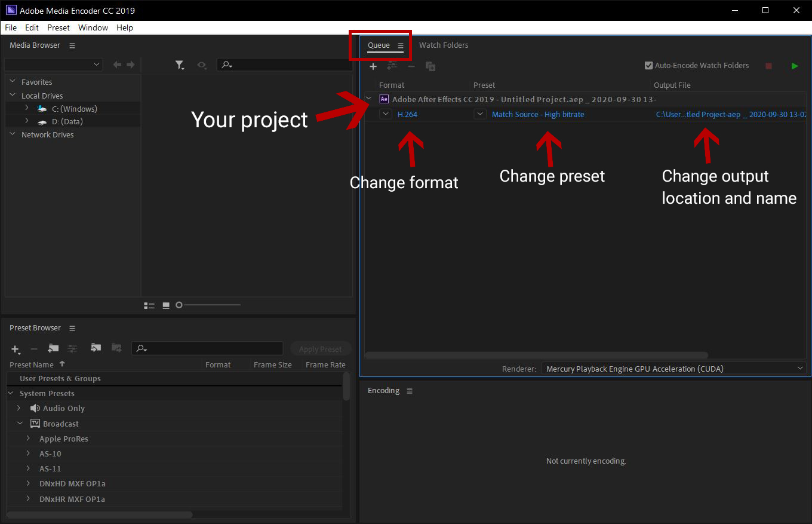
Task: Click the Preset Browser search field
Action: [207, 348]
